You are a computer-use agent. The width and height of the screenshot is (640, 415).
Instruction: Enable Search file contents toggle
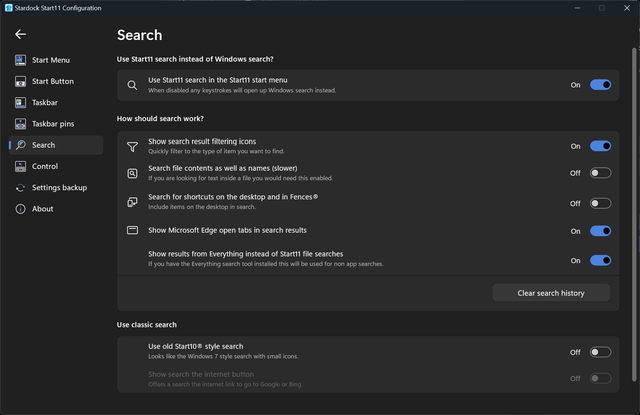tap(600, 173)
